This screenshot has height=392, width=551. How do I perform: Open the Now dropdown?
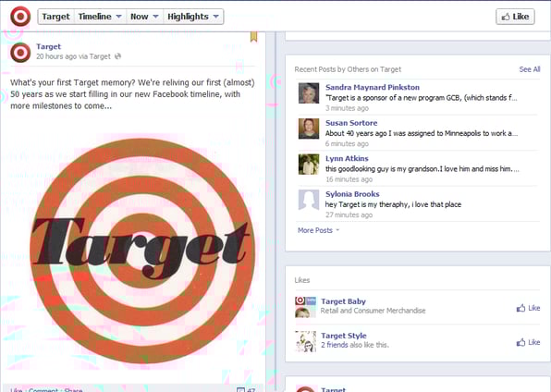click(x=144, y=17)
